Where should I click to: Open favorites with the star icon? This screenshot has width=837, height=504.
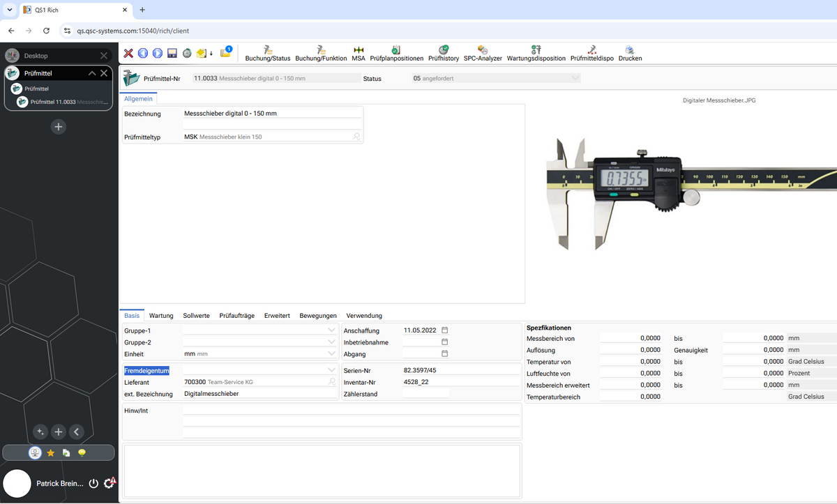[51, 452]
